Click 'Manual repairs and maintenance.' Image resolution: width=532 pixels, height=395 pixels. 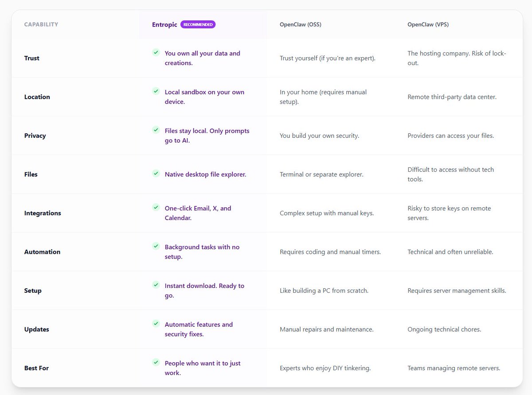tap(327, 329)
